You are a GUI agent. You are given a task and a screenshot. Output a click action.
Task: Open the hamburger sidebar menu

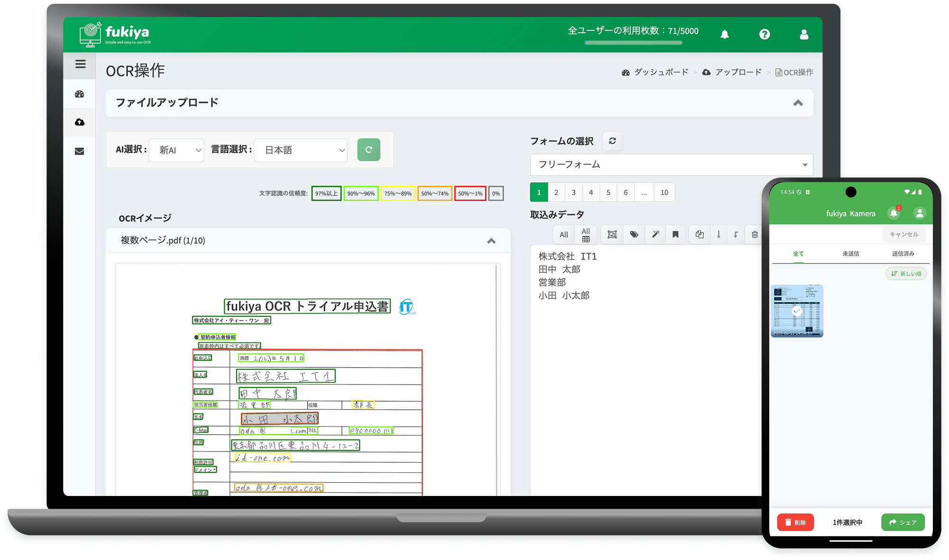click(80, 64)
